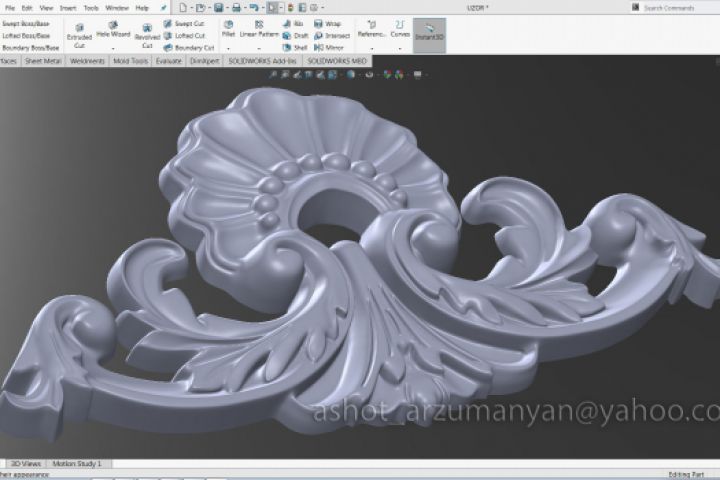The image size is (720, 480).
Task: Pin the menu bar with pushpin
Action: (164, 8)
